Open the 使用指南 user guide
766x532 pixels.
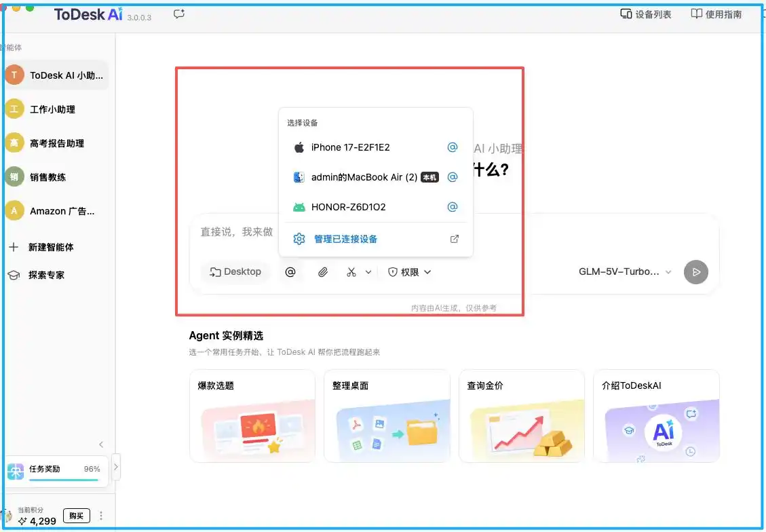(716, 14)
